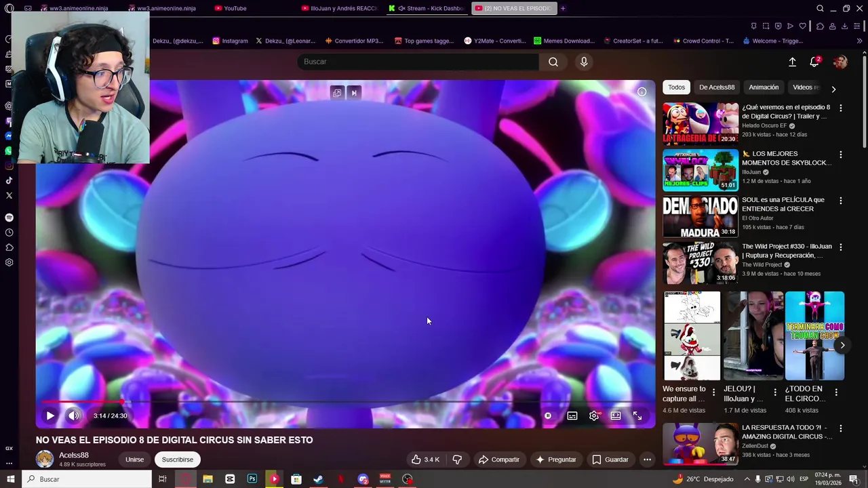
Task: Open a new browser tab
Action: coord(563,8)
